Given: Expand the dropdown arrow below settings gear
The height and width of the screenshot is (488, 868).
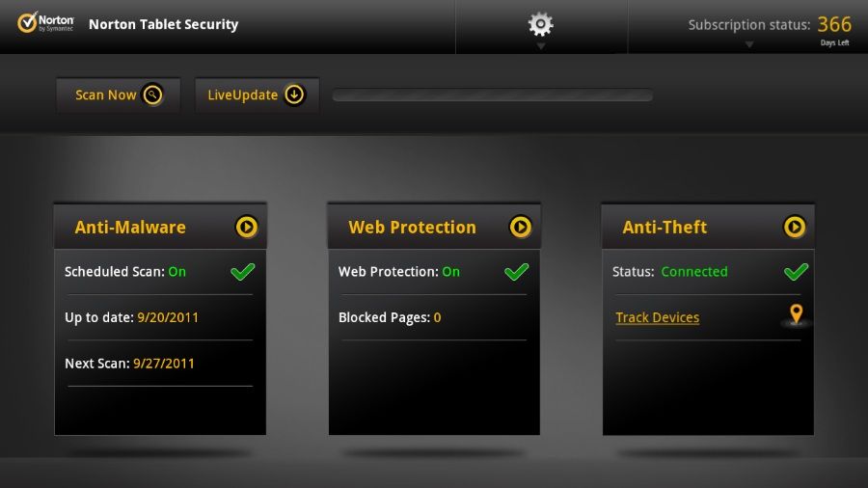Looking at the screenshot, I should pos(541,46).
